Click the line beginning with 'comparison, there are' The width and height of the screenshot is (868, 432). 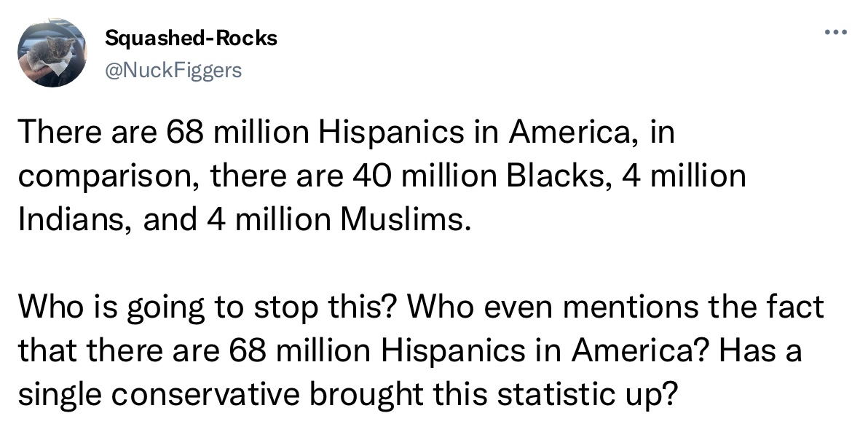coord(382,177)
